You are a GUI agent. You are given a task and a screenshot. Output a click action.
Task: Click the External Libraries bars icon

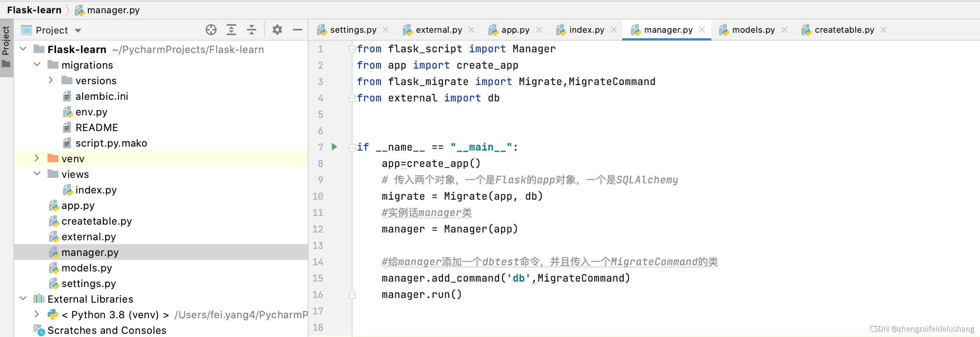(39, 298)
